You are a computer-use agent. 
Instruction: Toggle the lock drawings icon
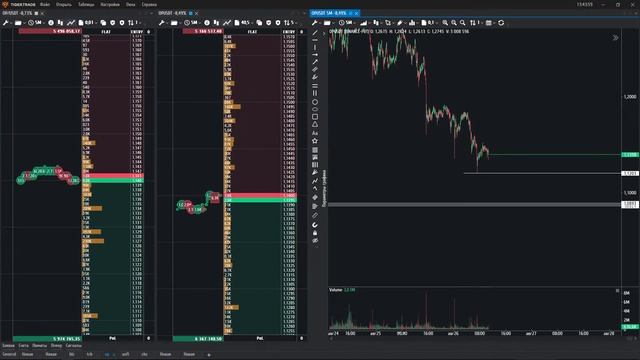pyautogui.click(x=315, y=233)
